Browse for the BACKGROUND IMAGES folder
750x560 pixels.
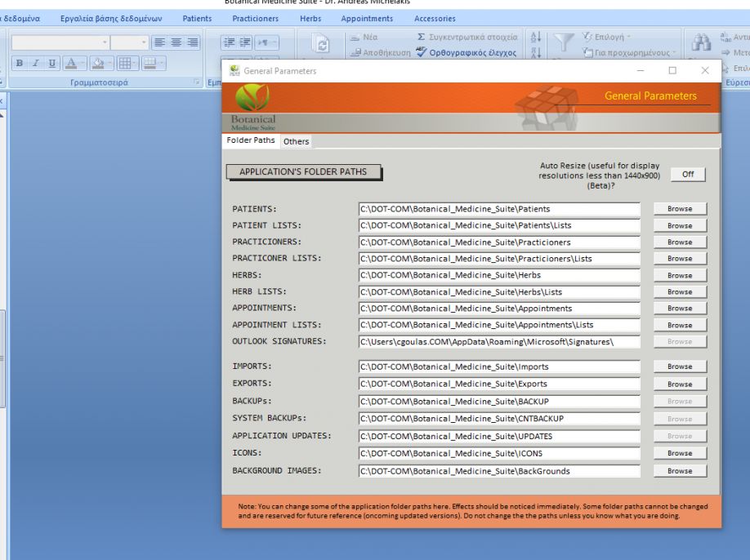click(x=680, y=471)
